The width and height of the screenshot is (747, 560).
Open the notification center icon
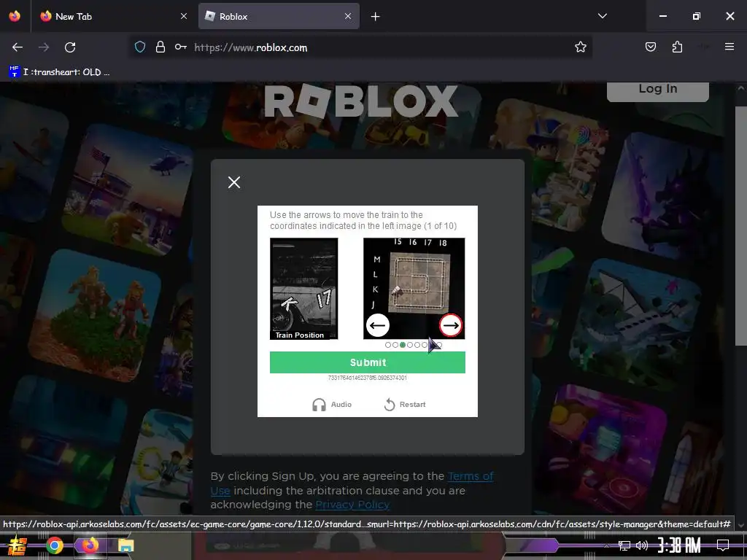723,545
